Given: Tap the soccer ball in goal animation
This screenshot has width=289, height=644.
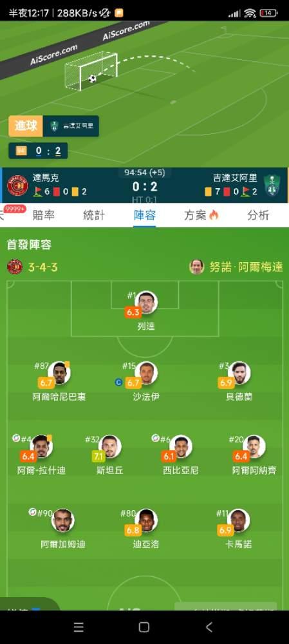Looking at the screenshot, I should (x=93, y=79).
